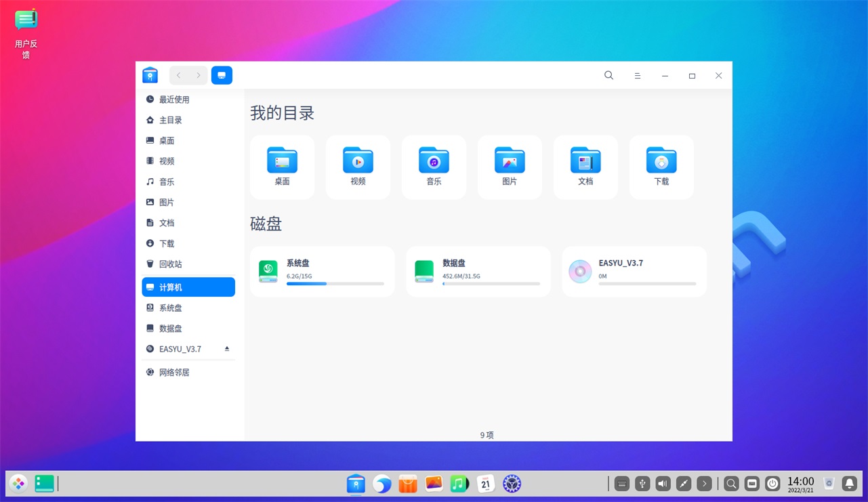Click the back navigation arrow
The height and width of the screenshot is (502, 868).
tap(179, 75)
